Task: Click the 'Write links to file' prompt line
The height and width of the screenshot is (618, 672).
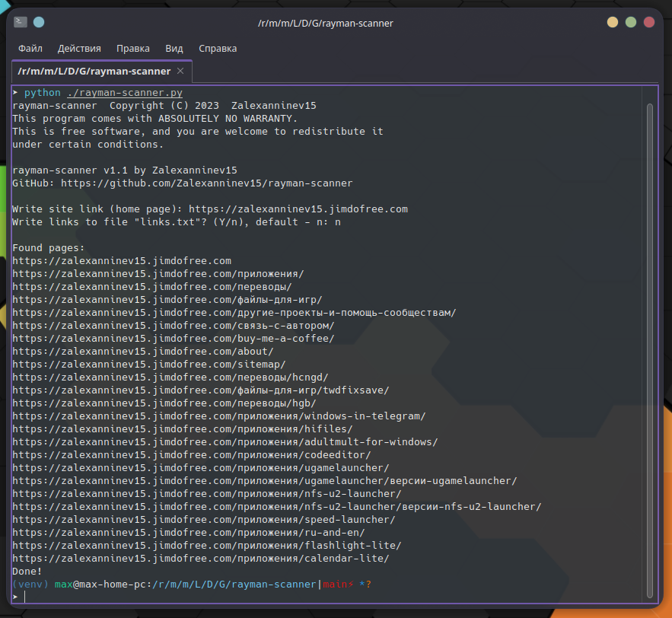Action: [177, 221]
